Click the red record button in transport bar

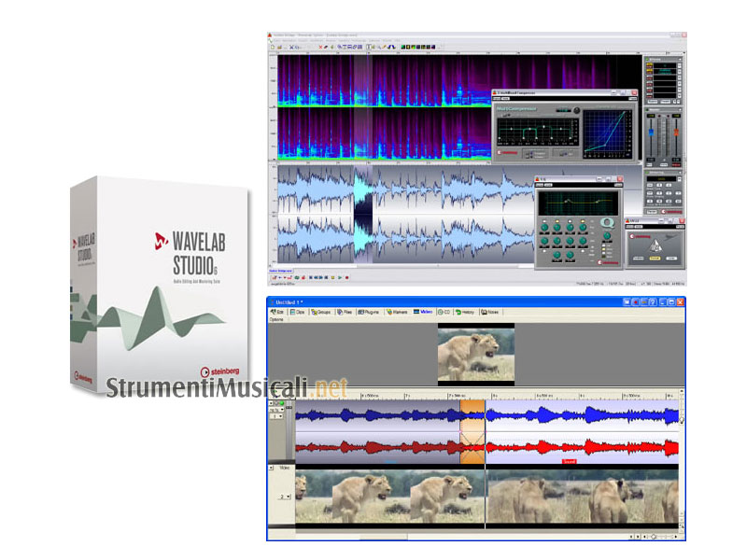point(345,277)
